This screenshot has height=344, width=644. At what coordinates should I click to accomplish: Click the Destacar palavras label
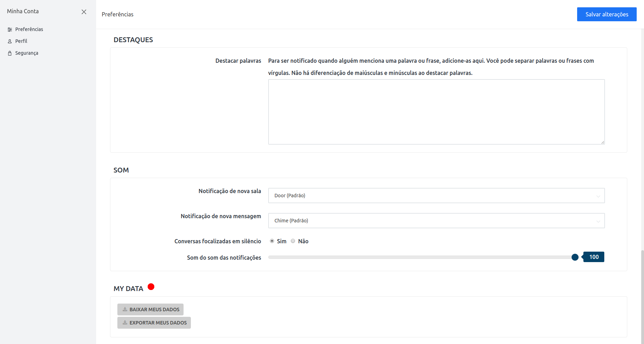pos(238,61)
